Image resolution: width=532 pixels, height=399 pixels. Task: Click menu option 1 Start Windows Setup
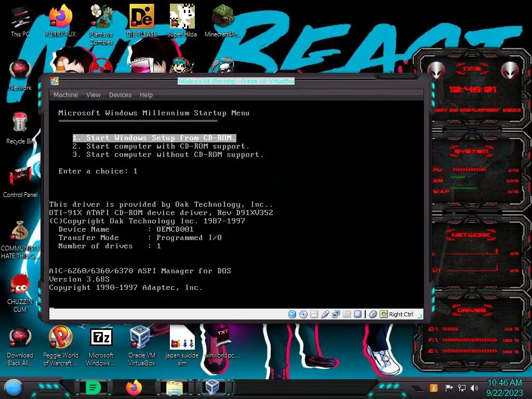pyautogui.click(x=154, y=138)
